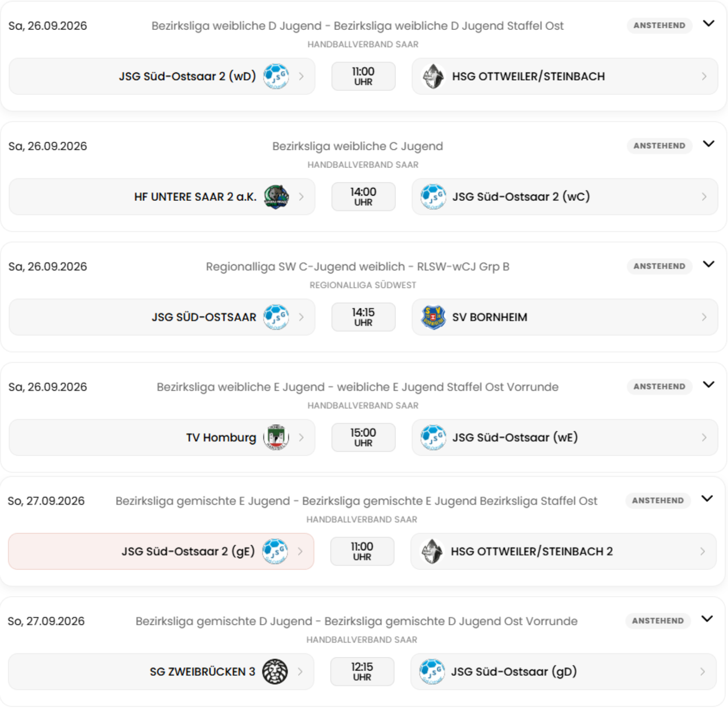Viewport: 728px width, 728px height.
Task: Open the TV Homburg team card
Action: (162, 437)
